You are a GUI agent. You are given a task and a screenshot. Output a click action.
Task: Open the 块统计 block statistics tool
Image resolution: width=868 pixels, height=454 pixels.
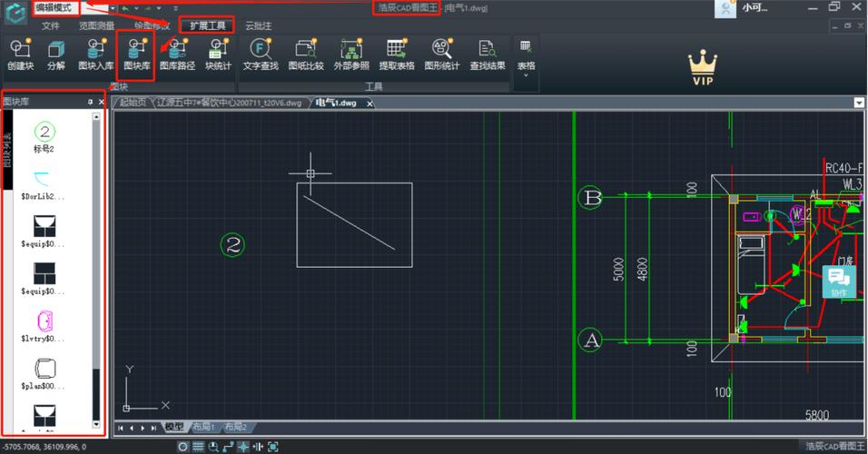point(218,53)
